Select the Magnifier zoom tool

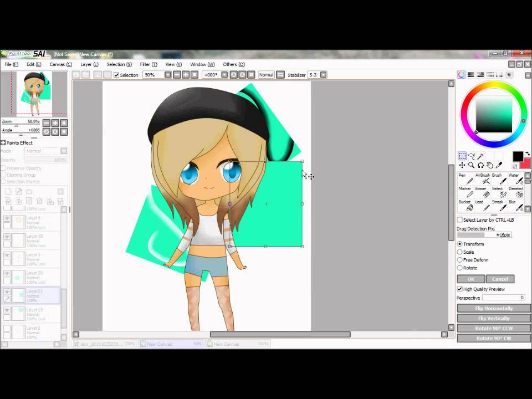tap(470, 165)
